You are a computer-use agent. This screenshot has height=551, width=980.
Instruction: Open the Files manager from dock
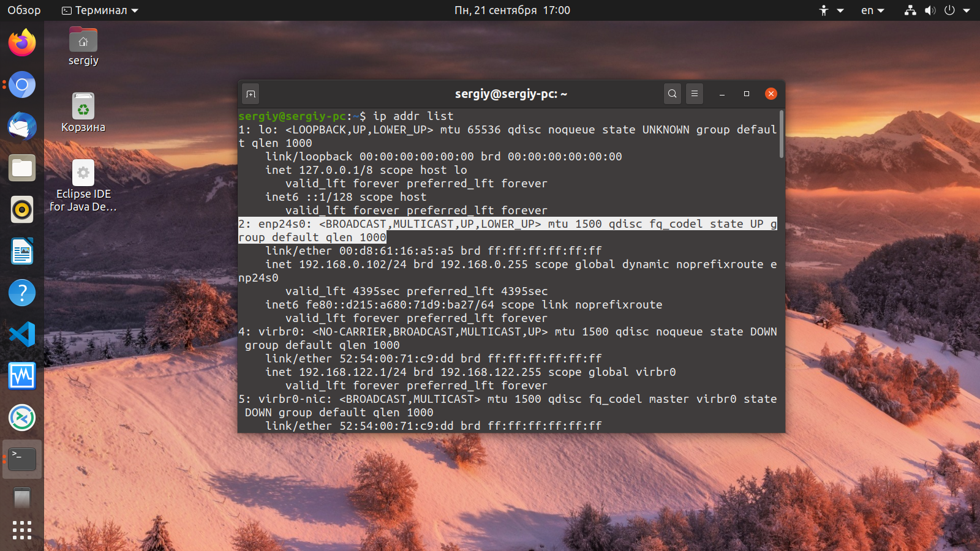click(22, 168)
